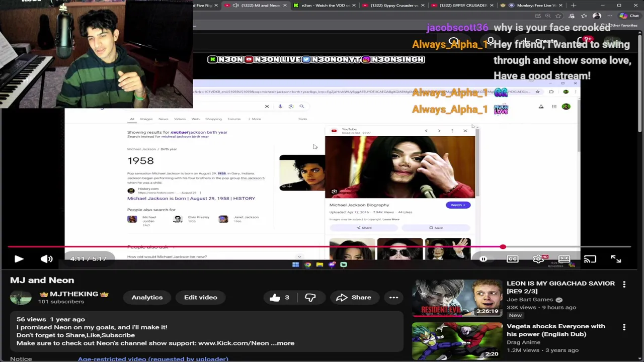
Task: Click Windows Start in recorded taskbar
Action: [x=295, y=264]
